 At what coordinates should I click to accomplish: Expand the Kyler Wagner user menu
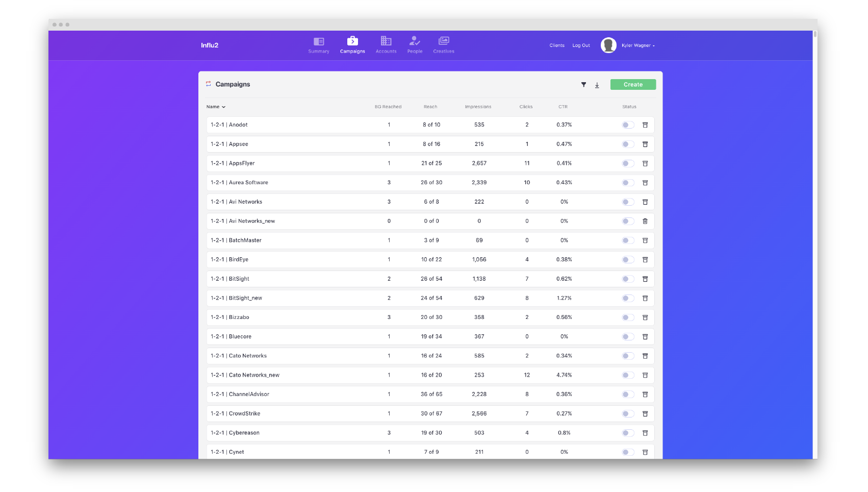(637, 45)
